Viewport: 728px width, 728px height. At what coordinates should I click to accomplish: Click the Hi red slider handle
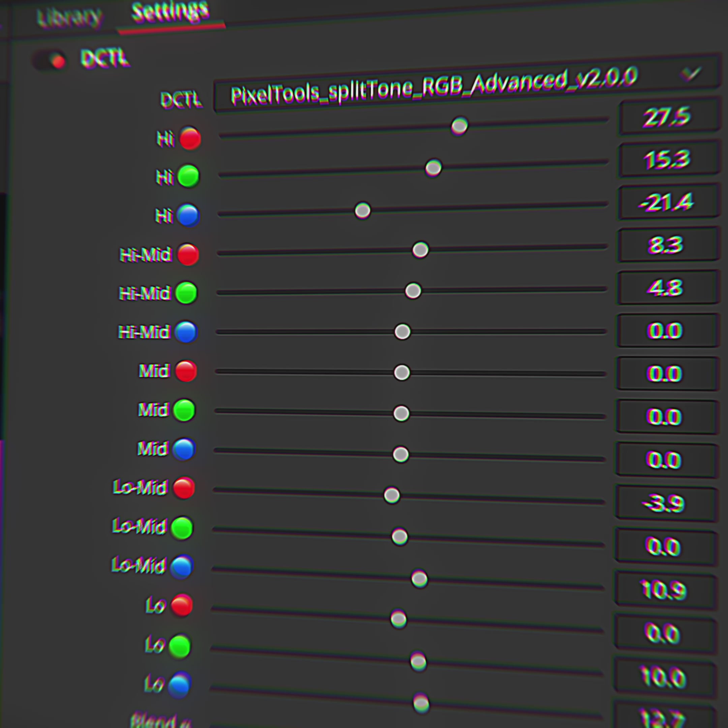[x=459, y=126]
